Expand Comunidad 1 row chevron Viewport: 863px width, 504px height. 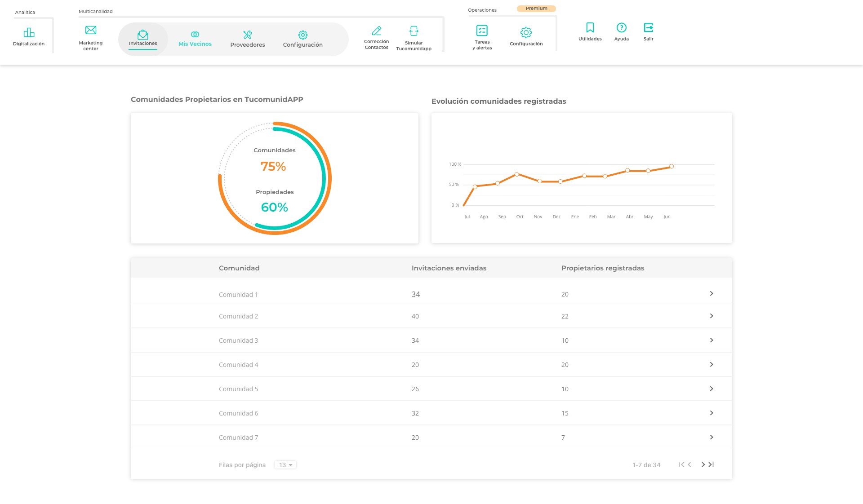[x=712, y=294]
